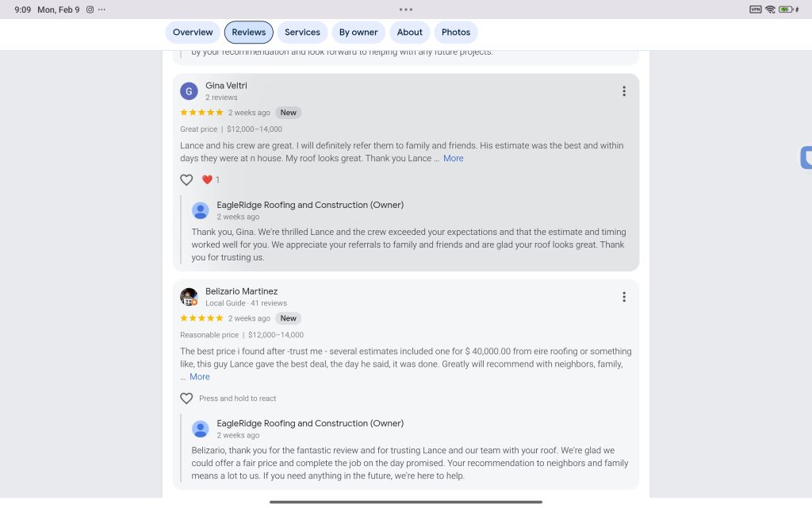This screenshot has height=508, width=812.
Task: Tap Belizario Martinez's profile photo
Action: tap(189, 297)
